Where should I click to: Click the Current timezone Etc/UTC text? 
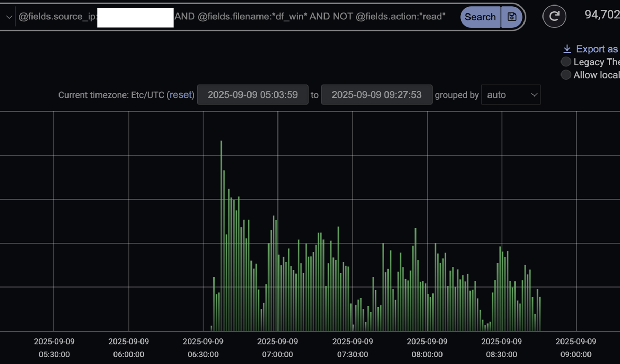111,95
